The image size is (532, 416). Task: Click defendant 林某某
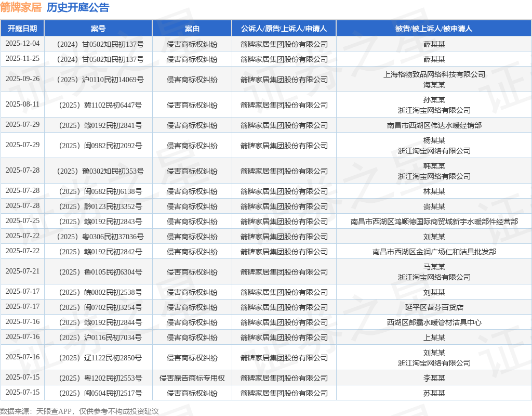click(434, 191)
